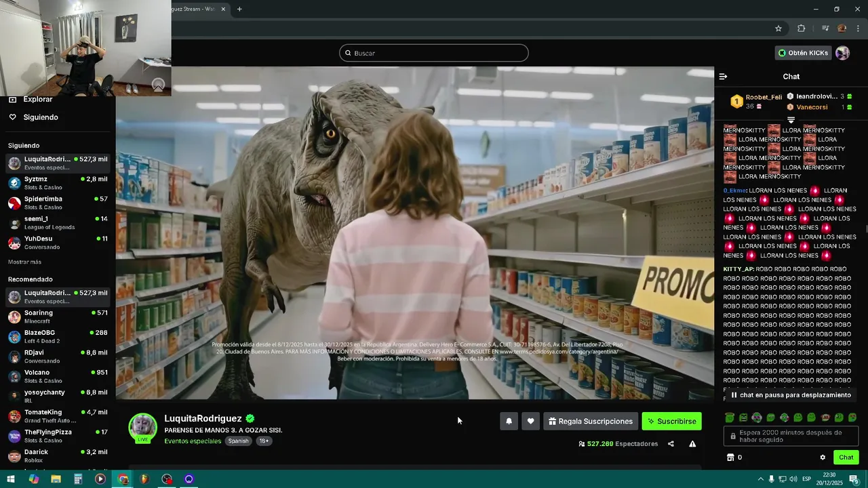The image size is (868, 488).
Task: Open seemi_1 channel in sidebar
Action: tap(58, 222)
